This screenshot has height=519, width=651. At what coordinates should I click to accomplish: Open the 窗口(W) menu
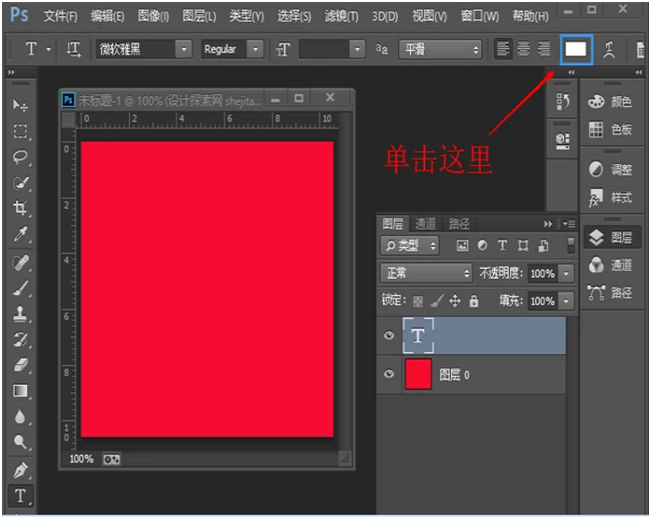coord(480,16)
